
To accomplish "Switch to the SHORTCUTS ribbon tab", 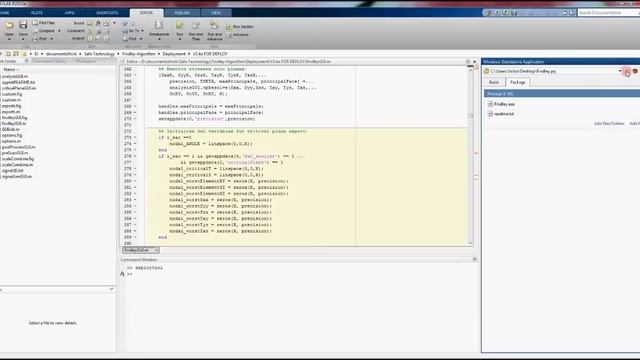I will [107, 13].
